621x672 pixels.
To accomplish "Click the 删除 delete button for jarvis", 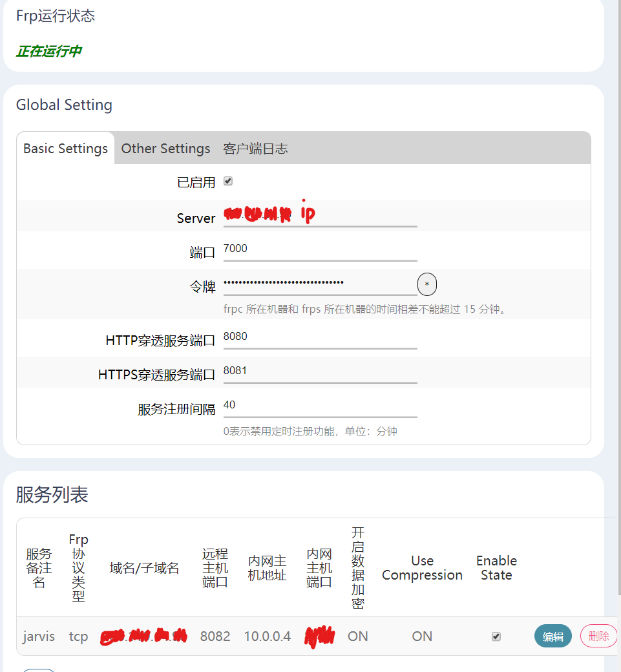I will [x=598, y=636].
